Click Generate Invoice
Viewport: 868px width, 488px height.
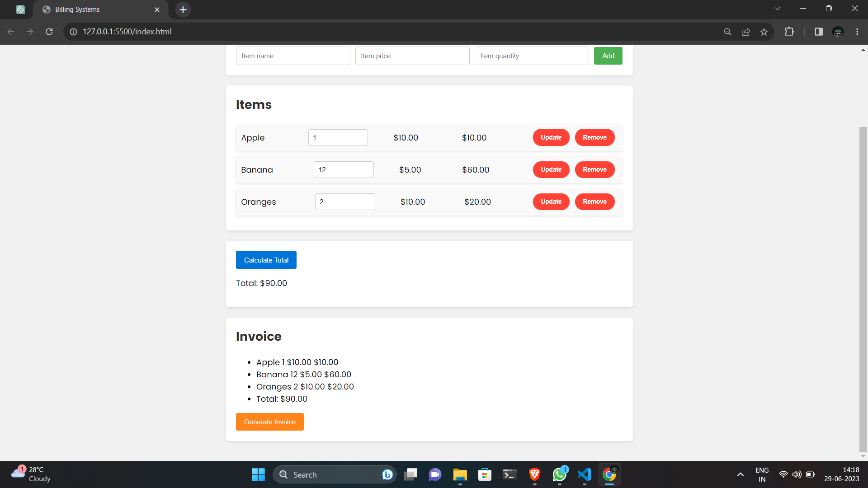tap(269, 422)
